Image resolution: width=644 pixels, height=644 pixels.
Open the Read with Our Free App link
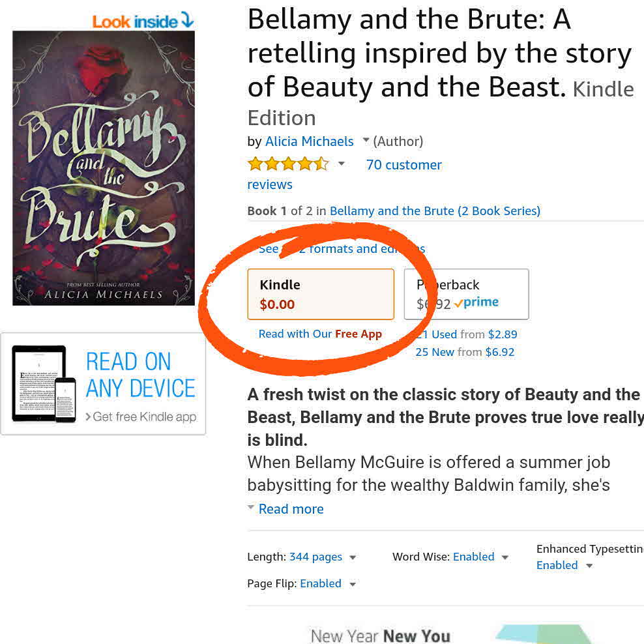tap(320, 334)
